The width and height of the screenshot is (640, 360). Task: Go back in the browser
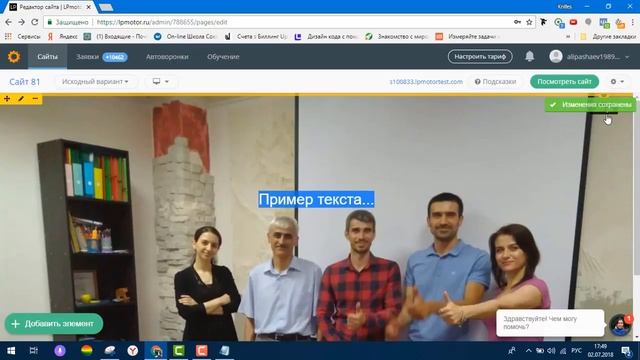point(8,22)
